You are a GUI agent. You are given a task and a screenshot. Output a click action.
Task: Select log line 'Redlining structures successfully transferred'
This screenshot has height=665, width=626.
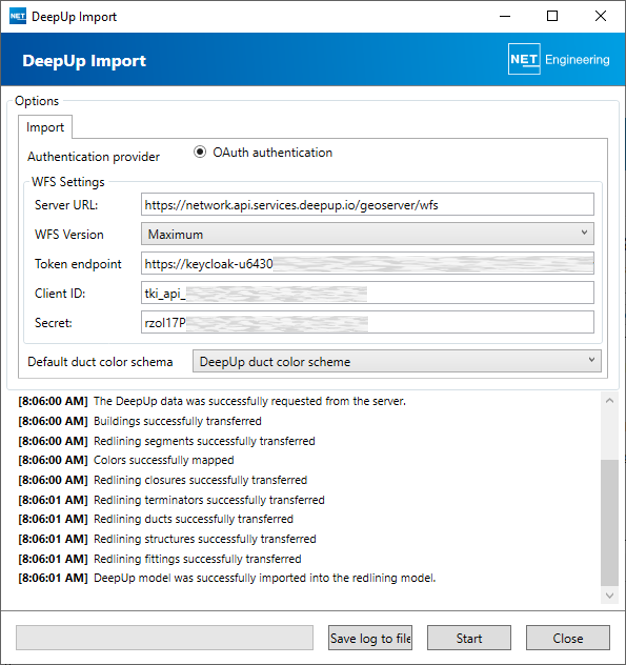click(167, 539)
